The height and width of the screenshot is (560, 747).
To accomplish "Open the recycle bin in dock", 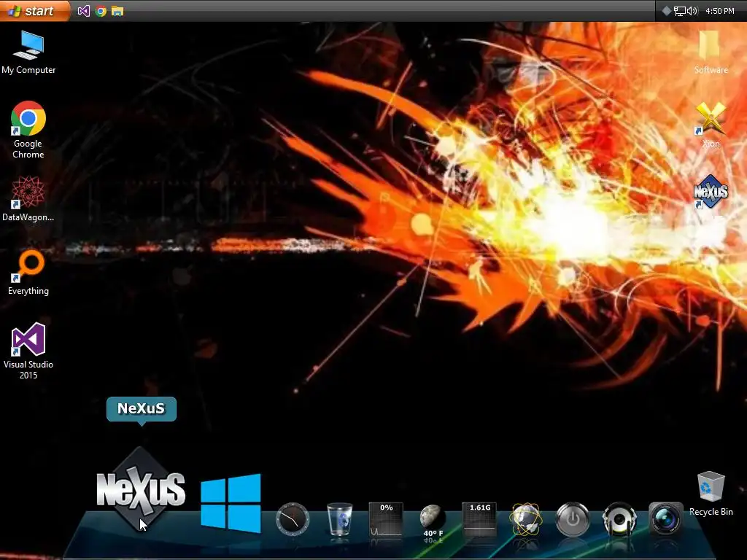I will click(339, 519).
